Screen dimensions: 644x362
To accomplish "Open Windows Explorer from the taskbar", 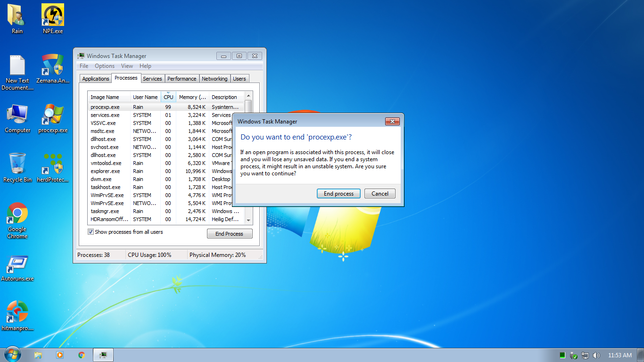I will pyautogui.click(x=38, y=355).
